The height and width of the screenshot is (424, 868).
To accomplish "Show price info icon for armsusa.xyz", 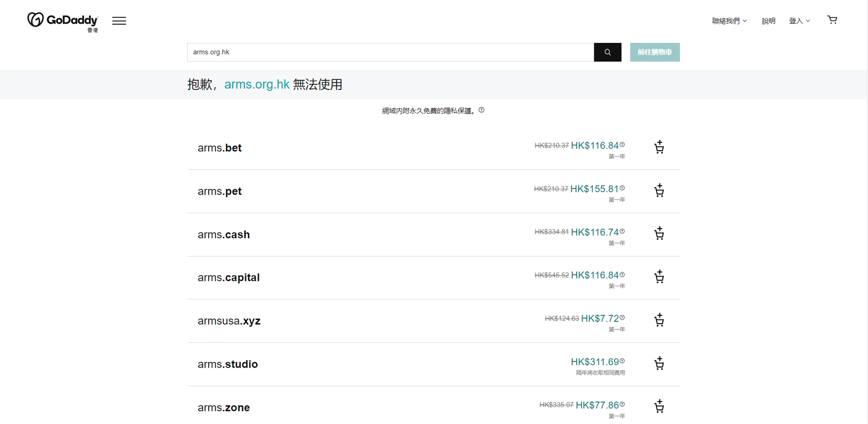I will 622,318.
